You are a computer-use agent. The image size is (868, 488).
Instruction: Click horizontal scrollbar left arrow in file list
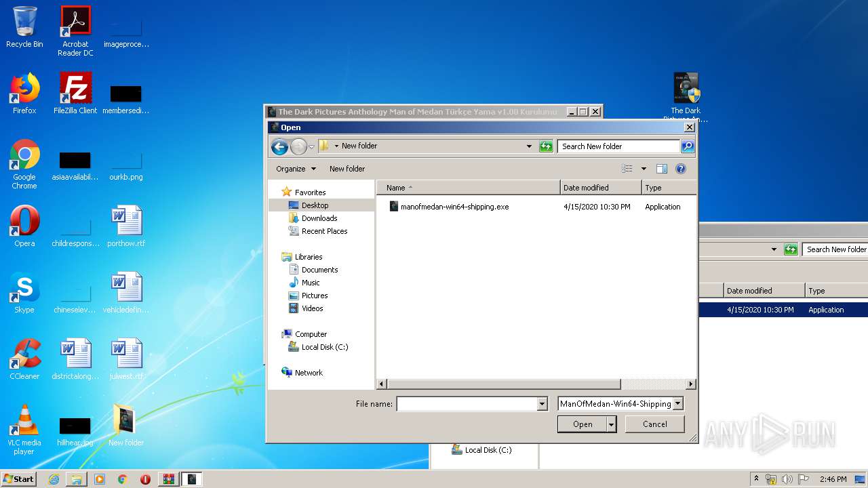tap(382, 384)
